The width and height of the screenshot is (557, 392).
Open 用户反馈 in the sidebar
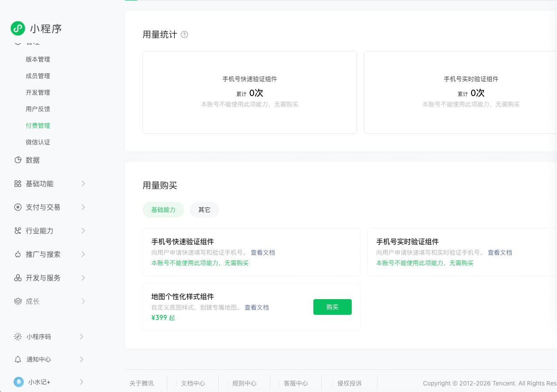(38, 109)
